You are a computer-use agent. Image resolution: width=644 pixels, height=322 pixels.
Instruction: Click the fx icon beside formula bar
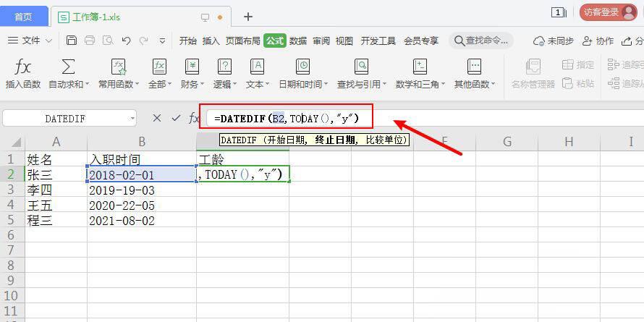coord(193,119)
